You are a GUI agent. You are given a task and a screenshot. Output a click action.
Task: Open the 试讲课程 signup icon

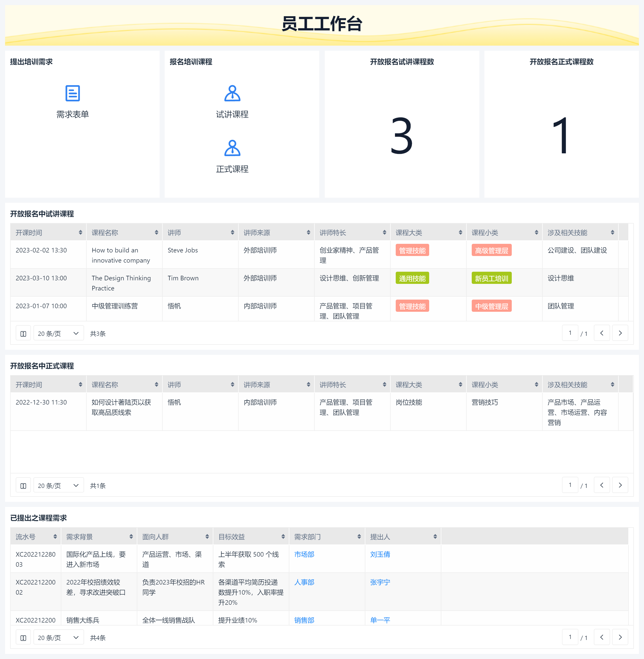pos(232,94)
